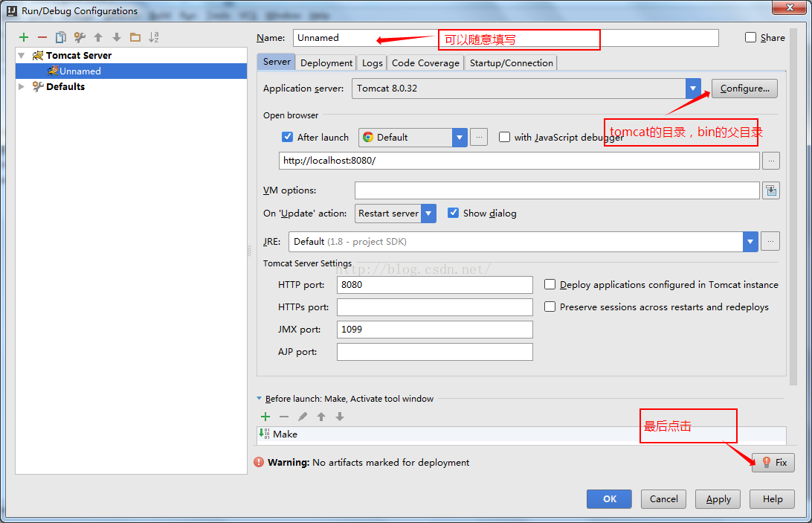Open Application server Tomcat 8.0.32 dropdown
Image resolution: width=812 pixels, height=523 pixels.
[693, 89]
